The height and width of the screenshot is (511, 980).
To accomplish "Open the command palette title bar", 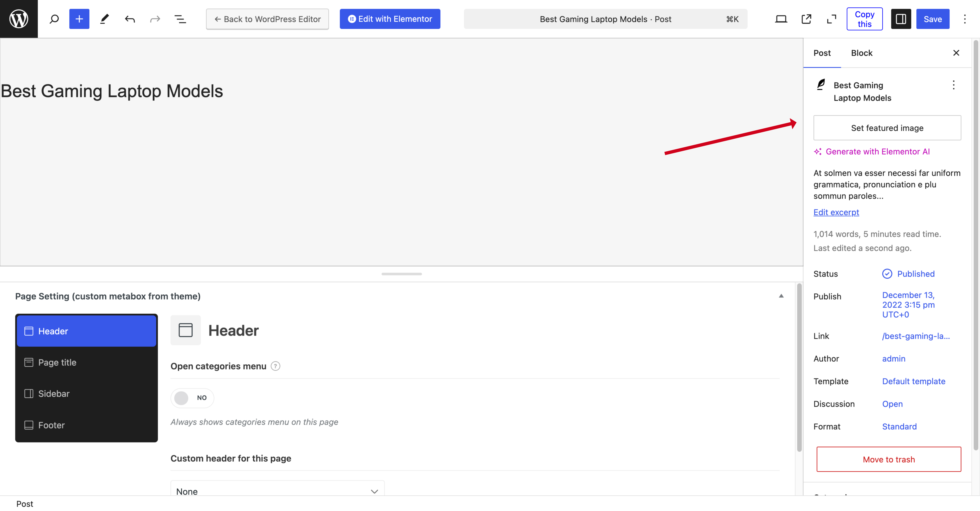I will tap(606, 19).
